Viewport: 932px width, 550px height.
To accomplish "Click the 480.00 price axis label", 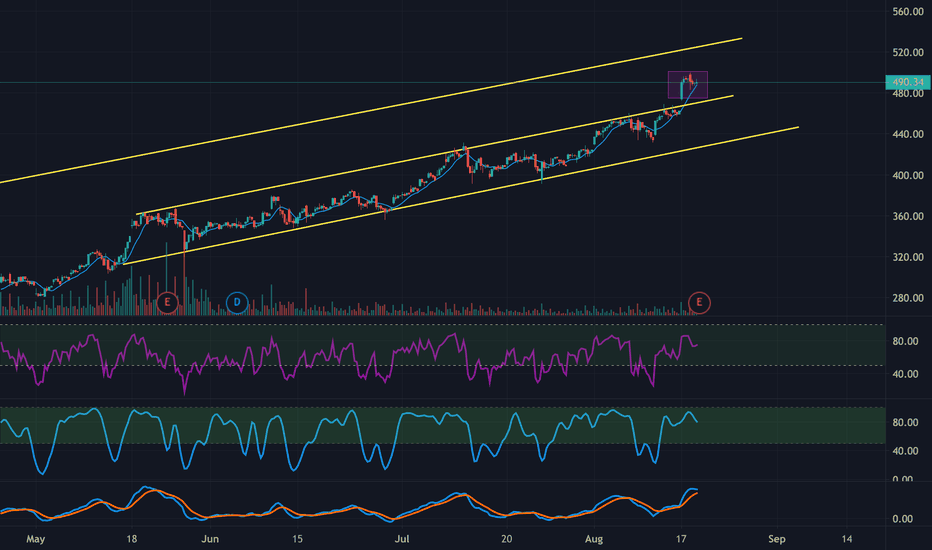I will 908,94.
